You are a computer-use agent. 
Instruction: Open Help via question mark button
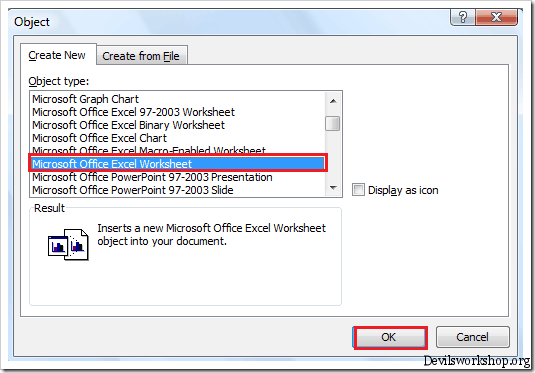click(x=463, y=17)
